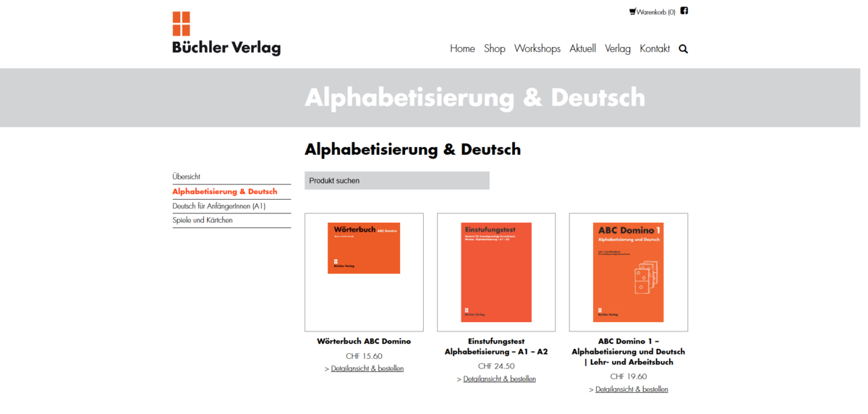
Task: Go to the Kontakt page
Action: click(x=655, y=49)
